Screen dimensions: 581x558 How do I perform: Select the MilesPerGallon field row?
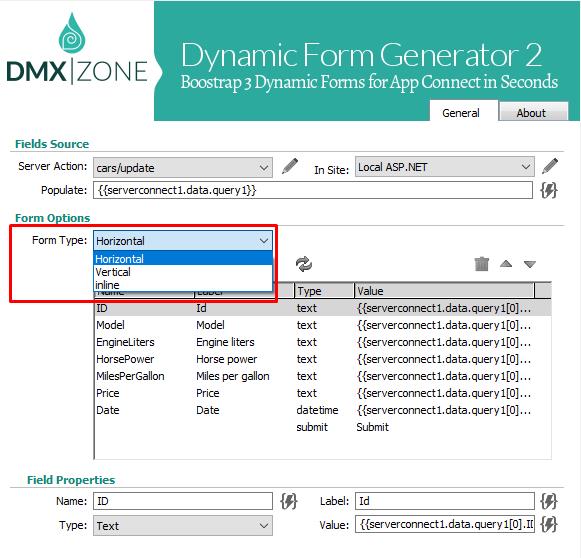click(x=322, y=376)
